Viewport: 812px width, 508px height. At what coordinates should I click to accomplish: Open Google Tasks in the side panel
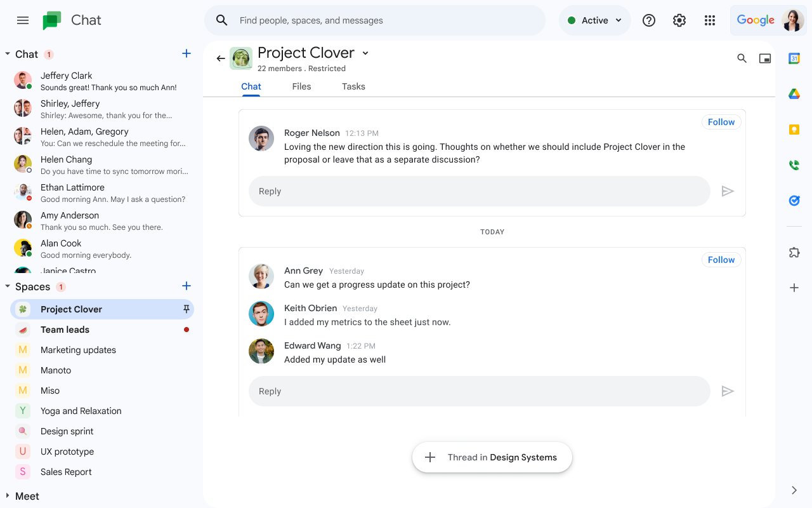[794, 200]
